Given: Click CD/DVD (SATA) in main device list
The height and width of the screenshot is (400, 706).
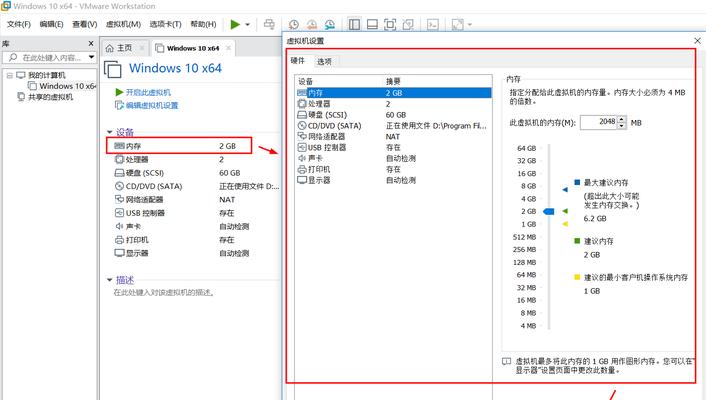Looking at the screenshot, I should [196, 186].
